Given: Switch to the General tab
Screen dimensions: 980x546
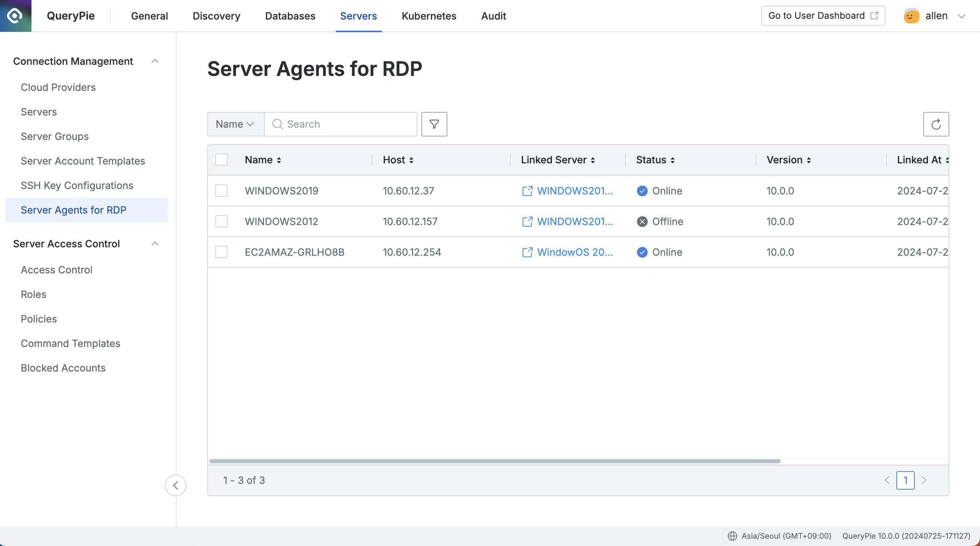Looking at the screenshot, I should click(149, 16).
